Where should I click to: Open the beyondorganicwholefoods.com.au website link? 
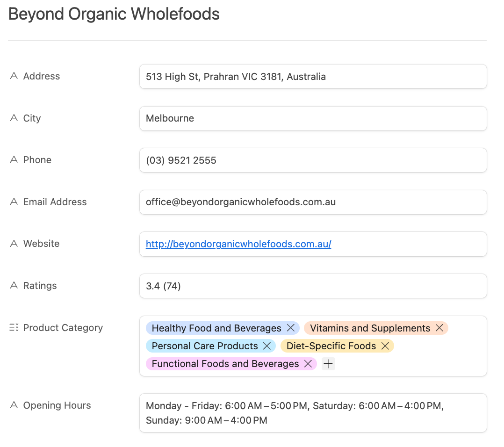(238, 244)
